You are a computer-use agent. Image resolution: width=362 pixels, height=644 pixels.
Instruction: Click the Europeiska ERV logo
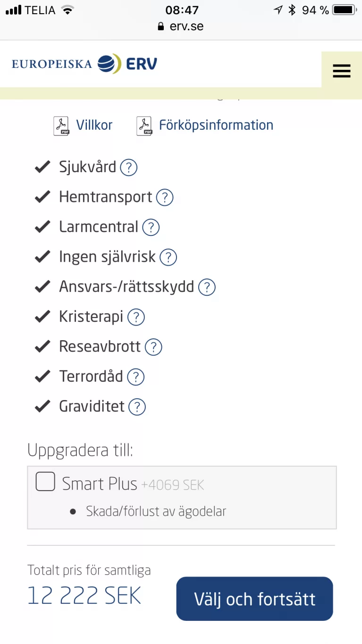click(85, 64)
